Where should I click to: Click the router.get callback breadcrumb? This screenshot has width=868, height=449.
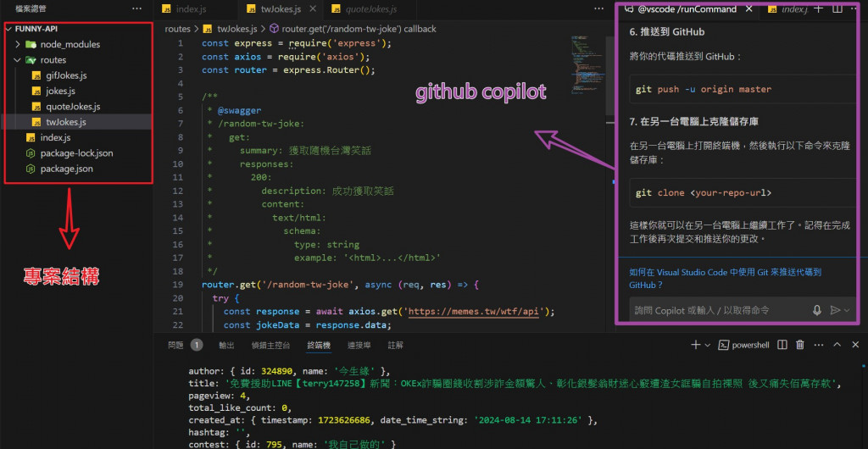pos(353,29)
